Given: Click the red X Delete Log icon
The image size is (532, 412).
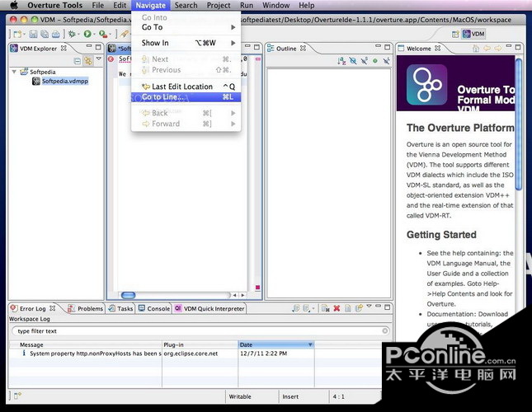Looking at the screenshot, I should click(337, 308).
